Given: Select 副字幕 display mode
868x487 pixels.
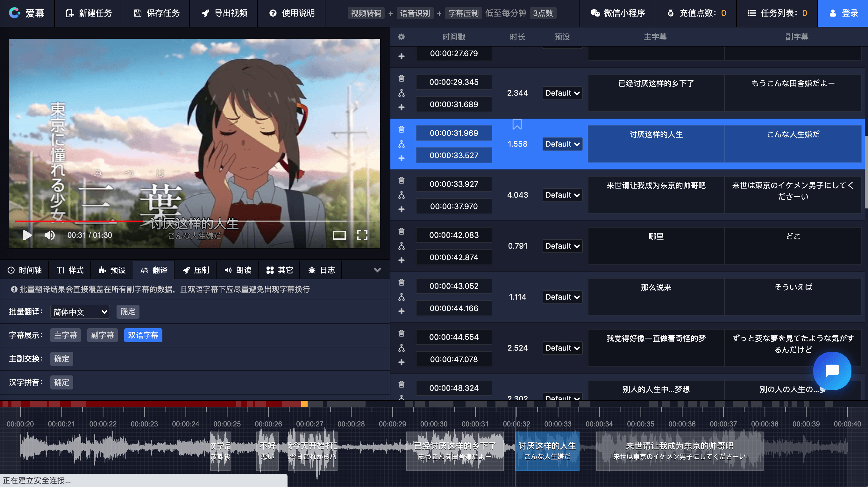Looking at the screenshot, I should [102, 335].
